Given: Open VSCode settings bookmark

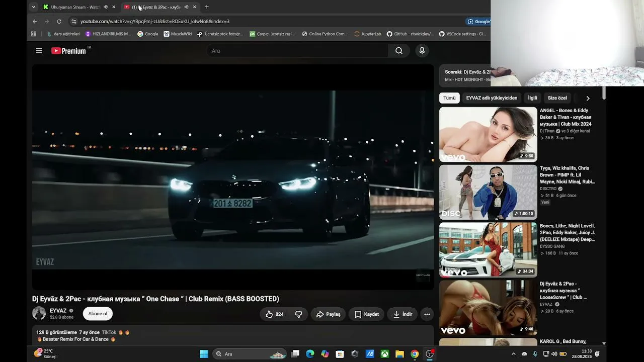Looking at the screenshot, I should coord(462,34).
